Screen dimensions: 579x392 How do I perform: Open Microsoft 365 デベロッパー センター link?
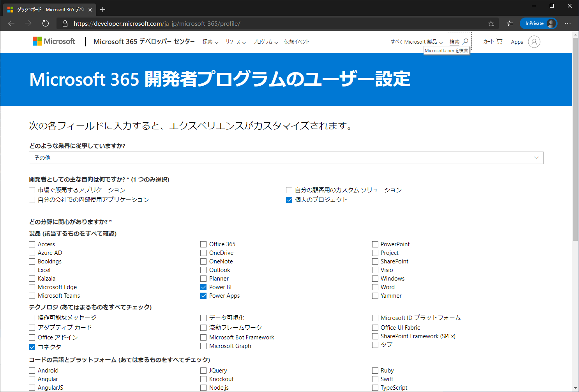tap(144, 41)
